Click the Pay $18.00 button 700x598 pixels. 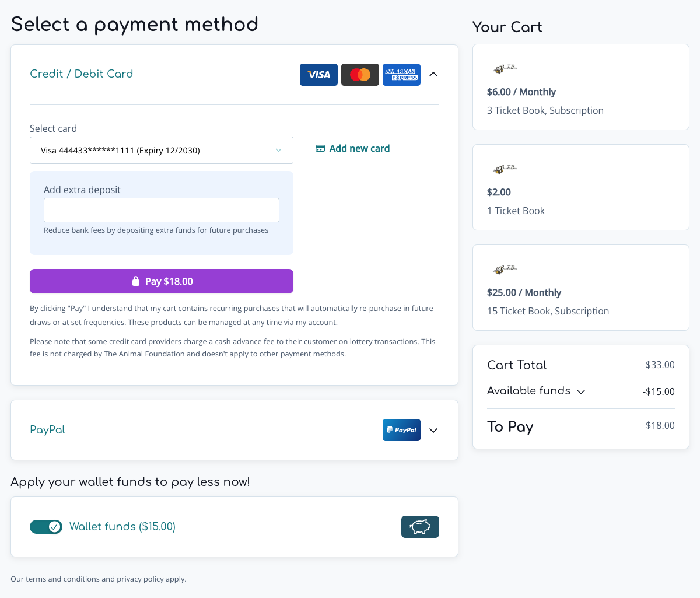pyautogui.click(x=162, y=281)
